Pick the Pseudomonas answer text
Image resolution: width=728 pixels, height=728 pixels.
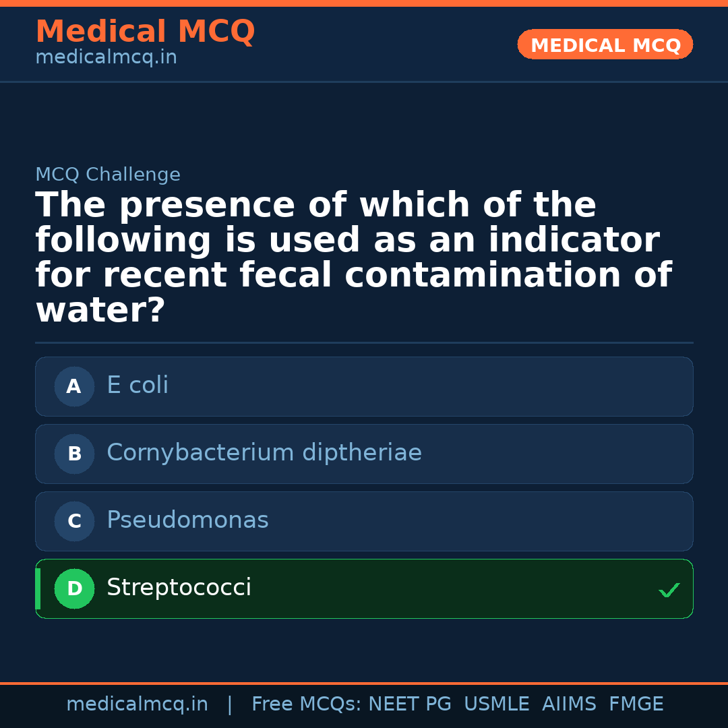click(187, 520)
